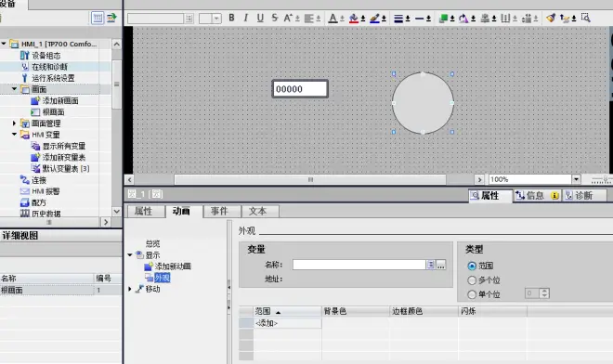The image size is (613, 364).
Task: Click the green bring-to-front order icon
Action: pos(443,19)
